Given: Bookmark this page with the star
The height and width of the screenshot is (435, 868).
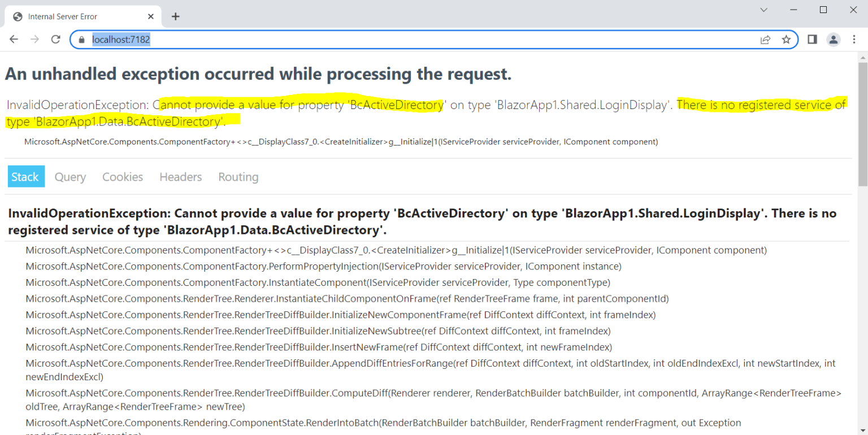Looking at the screenshot, I should 786,40.
